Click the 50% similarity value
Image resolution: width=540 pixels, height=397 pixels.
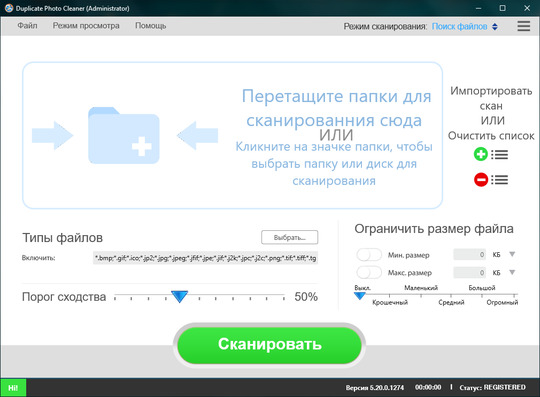point(306,297)
